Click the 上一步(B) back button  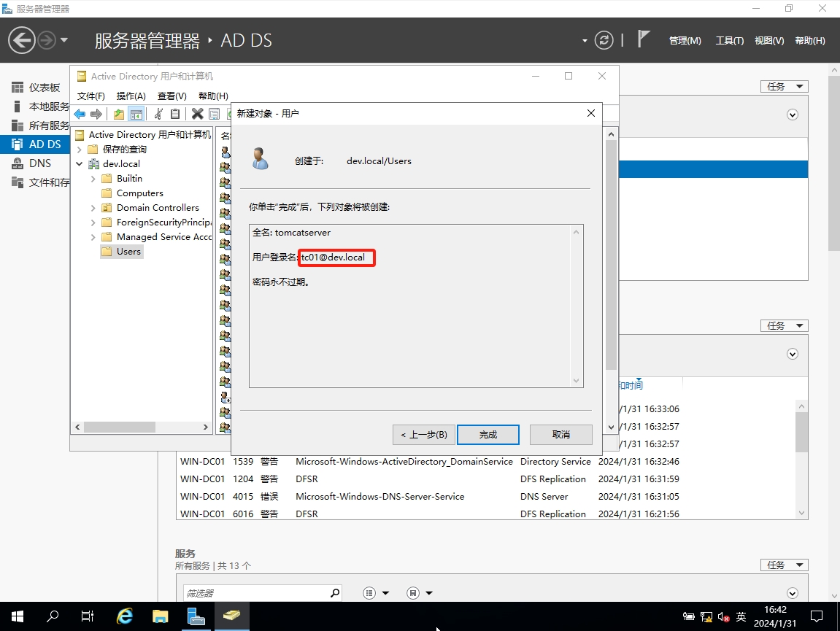(424, 435)
